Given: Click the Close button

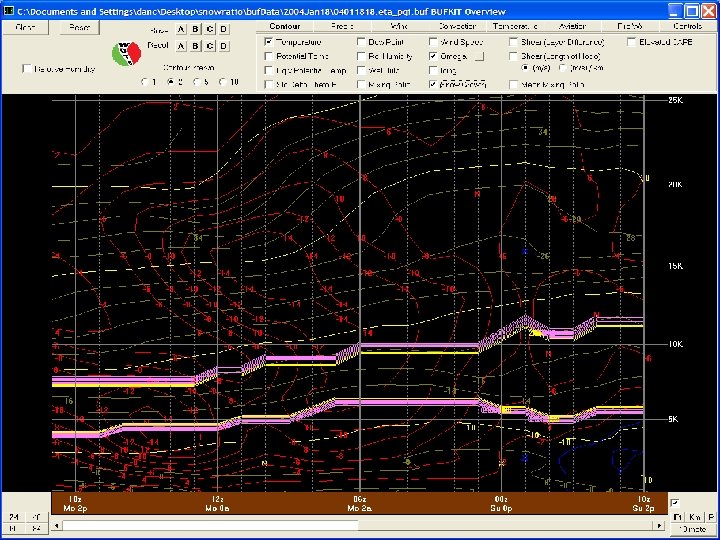Looking at the screenshot, I should (25, 28).
